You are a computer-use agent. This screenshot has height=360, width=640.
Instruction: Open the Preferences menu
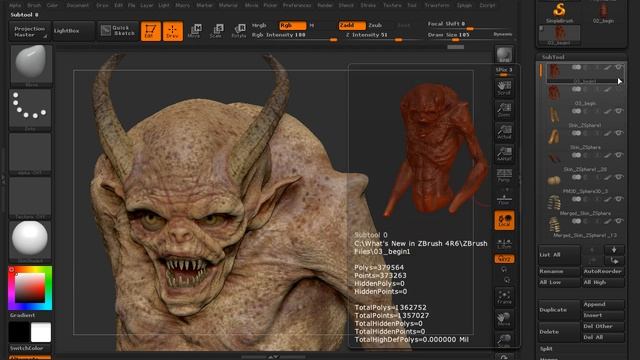point(297,5)
